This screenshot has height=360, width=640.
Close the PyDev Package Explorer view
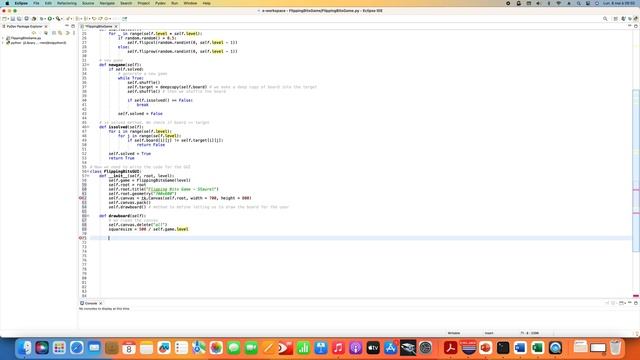[x=46, y=27]
